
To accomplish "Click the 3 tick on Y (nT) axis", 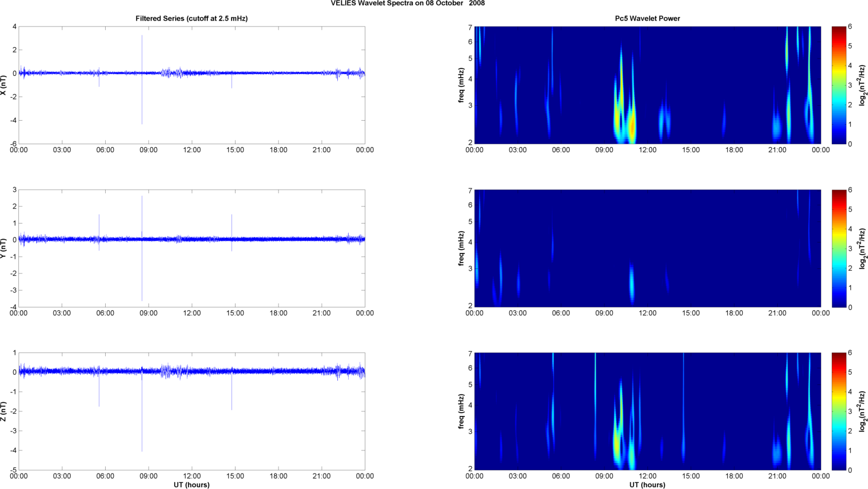I will [x=14, y=190].
